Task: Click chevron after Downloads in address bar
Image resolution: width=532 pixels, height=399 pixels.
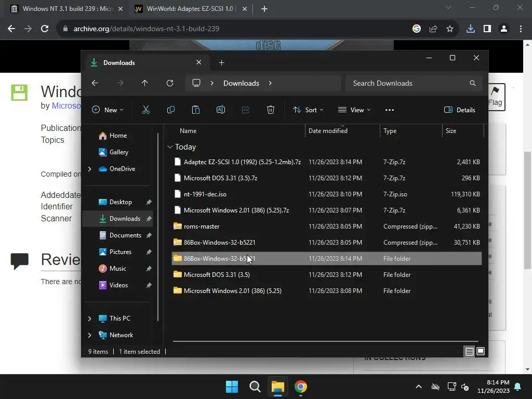Action: [270, 83]
